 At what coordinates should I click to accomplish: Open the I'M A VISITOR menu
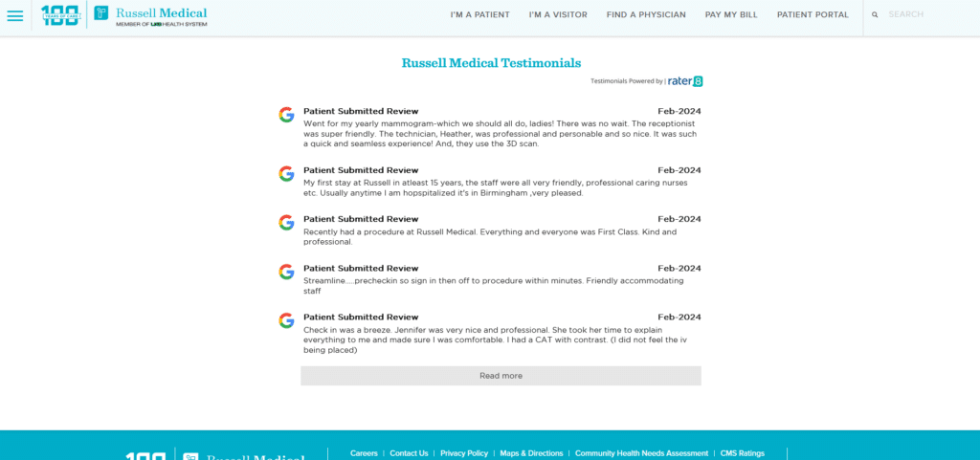[558, 15]
